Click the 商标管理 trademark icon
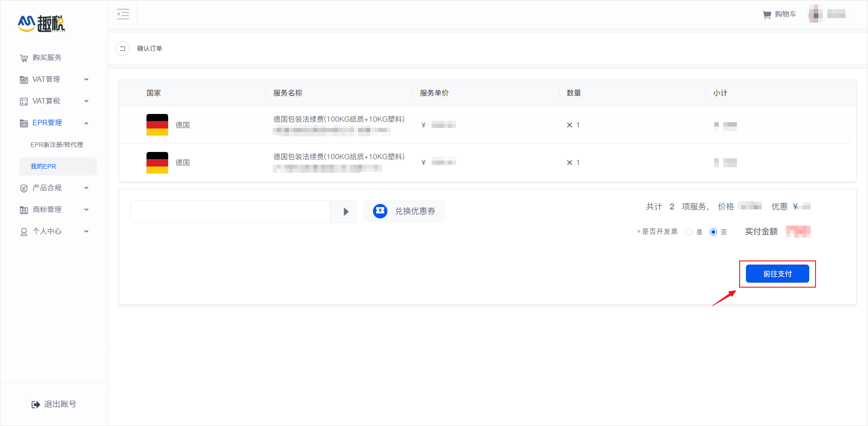 click(24, 209)
